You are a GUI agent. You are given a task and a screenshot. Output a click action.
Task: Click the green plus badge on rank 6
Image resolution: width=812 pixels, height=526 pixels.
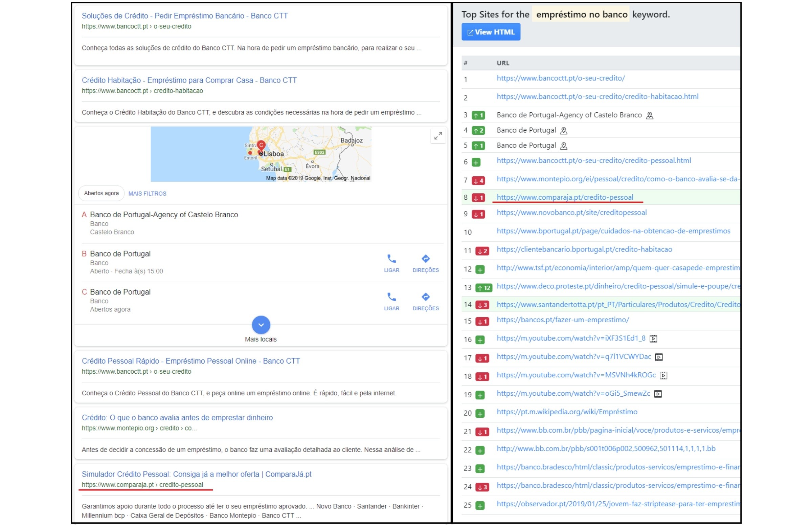tap(476, 162)
